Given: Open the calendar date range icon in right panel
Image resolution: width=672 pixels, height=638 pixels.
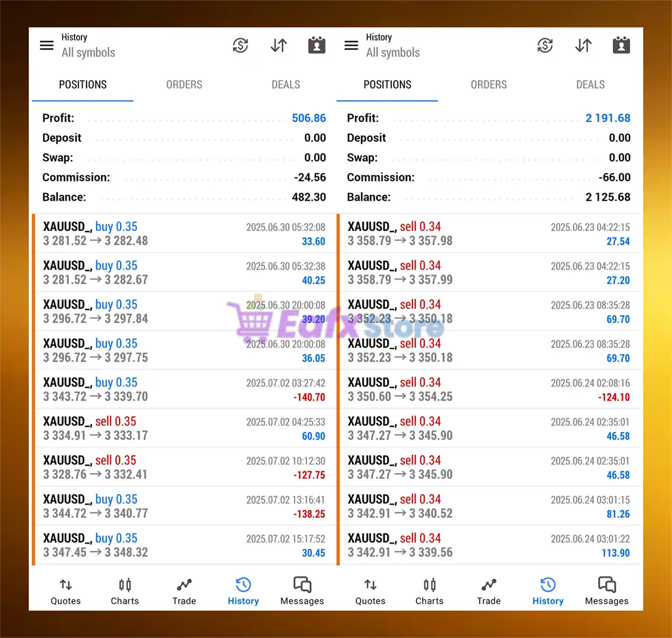Looking at the screenshot, I should tap(621, 45).
